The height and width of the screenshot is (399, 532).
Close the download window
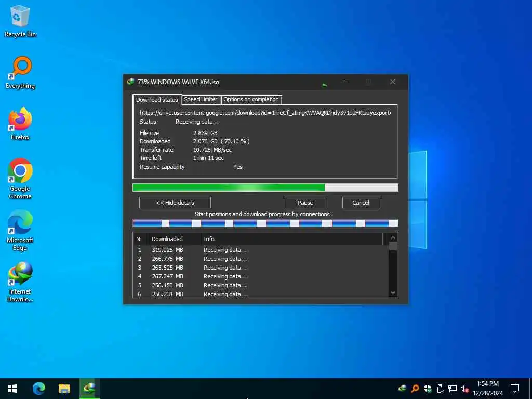(x=393, y=82)
